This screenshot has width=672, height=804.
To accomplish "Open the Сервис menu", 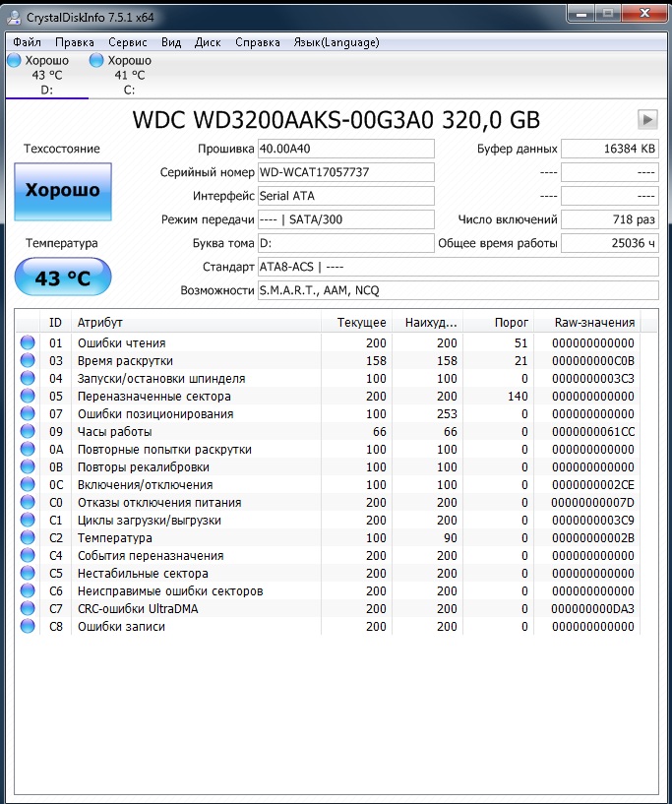I will [128, 42].
